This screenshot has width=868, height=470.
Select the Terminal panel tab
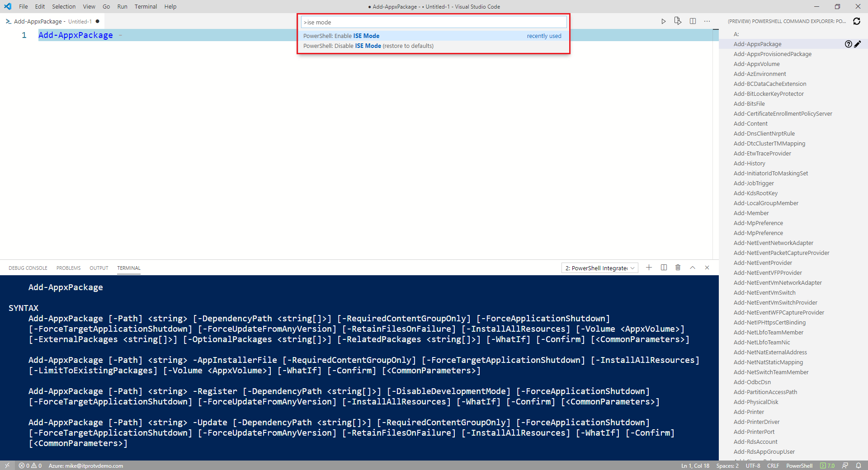(129, 268)
